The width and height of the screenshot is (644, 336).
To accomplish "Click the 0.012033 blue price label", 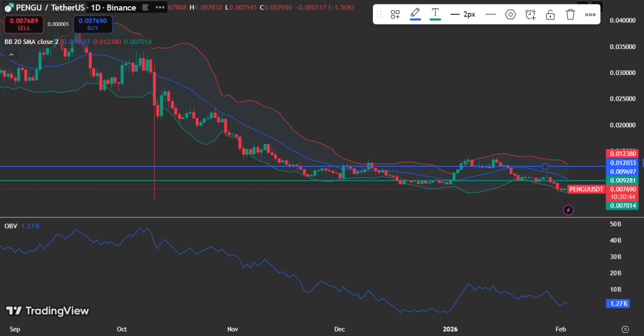I will click(x=622, y=163).
